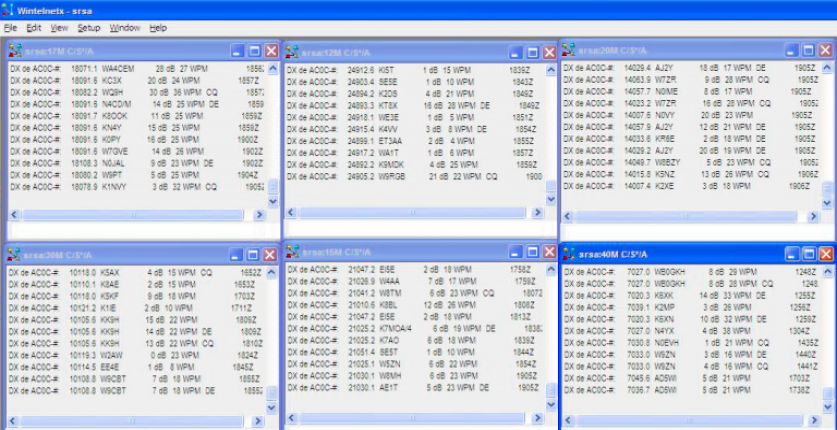Open the Help menu
This screenshot has height=430, width=837.
coord(158,28)
